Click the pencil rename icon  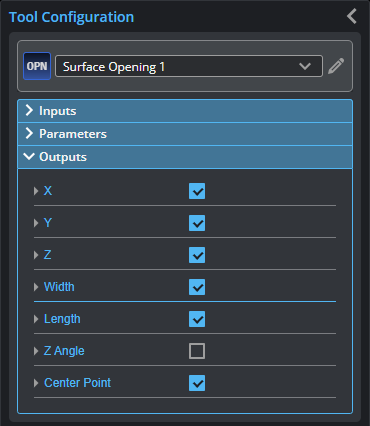tap(336, 66)
